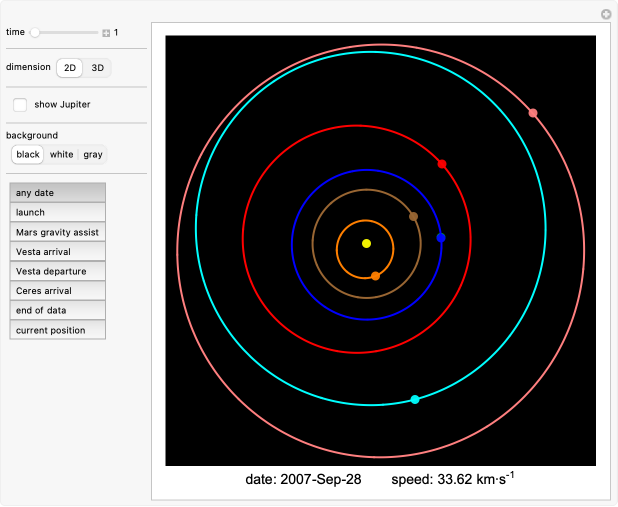Set background to white
Image resolution: width=618 pixels, height=507 pixels.
point(61,155)
